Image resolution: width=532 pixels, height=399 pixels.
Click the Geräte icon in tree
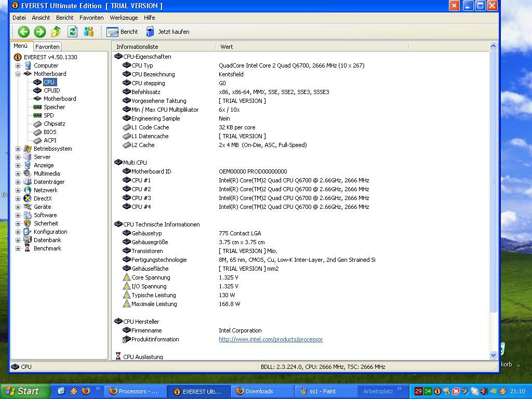[28, 207]
